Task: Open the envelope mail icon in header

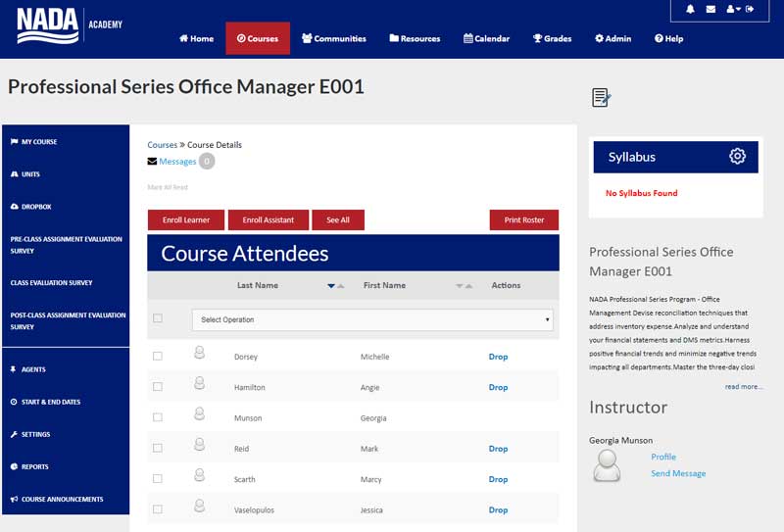Action: tap(710, 9)
